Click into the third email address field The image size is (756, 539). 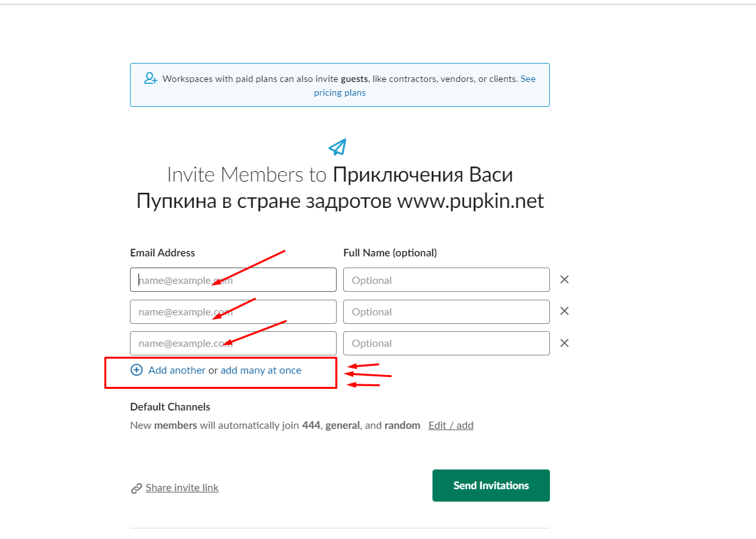pyautogui.click(x=233, y=343)
